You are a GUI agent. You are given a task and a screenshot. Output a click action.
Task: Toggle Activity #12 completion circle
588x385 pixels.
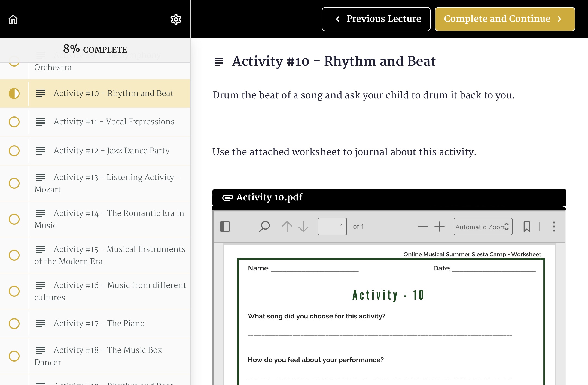tap(14, 151)
